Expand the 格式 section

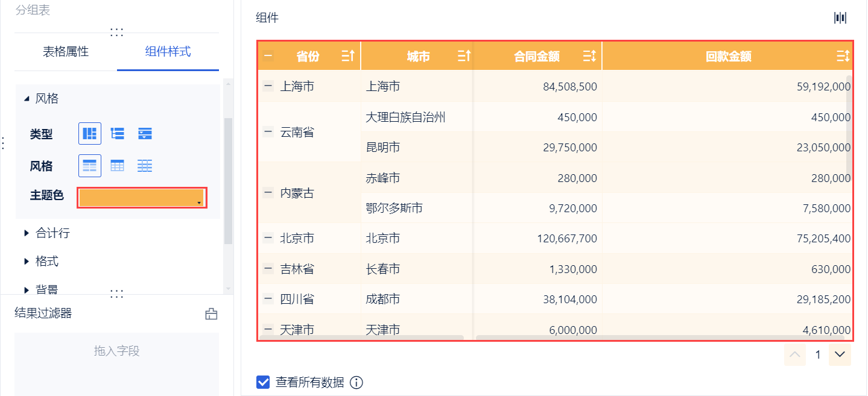[x=27, y=262]
